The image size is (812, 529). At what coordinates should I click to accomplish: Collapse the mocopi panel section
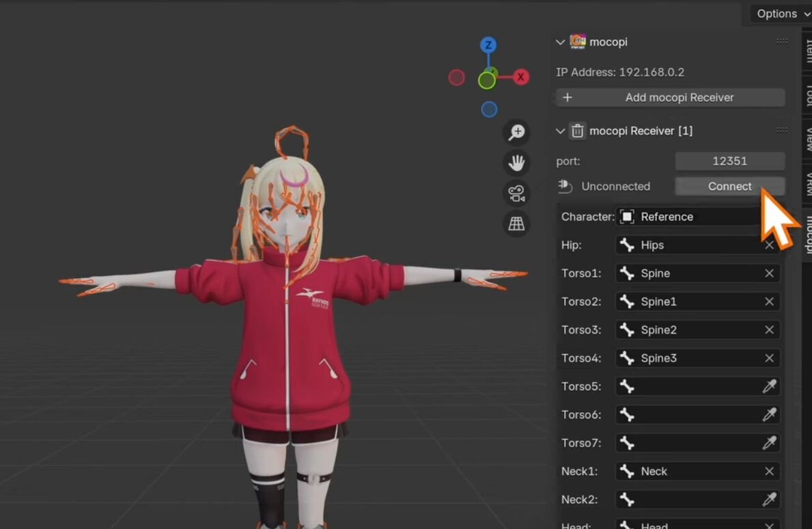coord(561,42)
